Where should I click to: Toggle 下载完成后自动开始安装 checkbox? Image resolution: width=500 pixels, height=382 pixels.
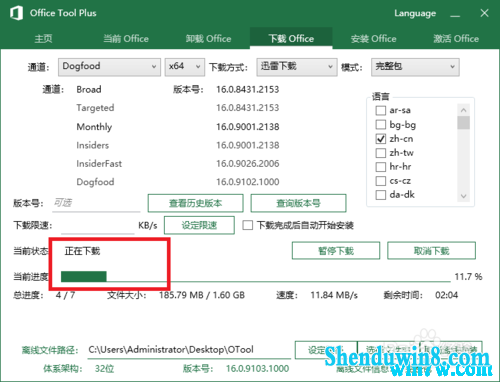pos(248,225)
